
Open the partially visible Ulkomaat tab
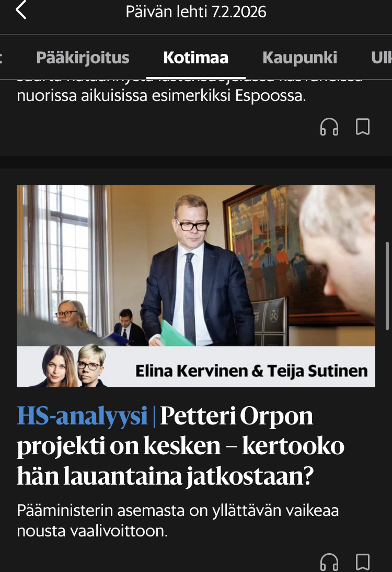pos(382,58)
